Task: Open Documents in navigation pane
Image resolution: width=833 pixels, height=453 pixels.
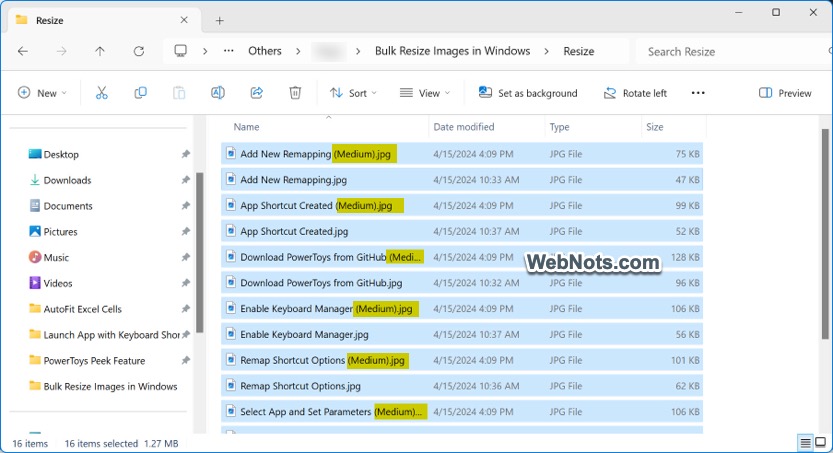Action: point(68,206)
